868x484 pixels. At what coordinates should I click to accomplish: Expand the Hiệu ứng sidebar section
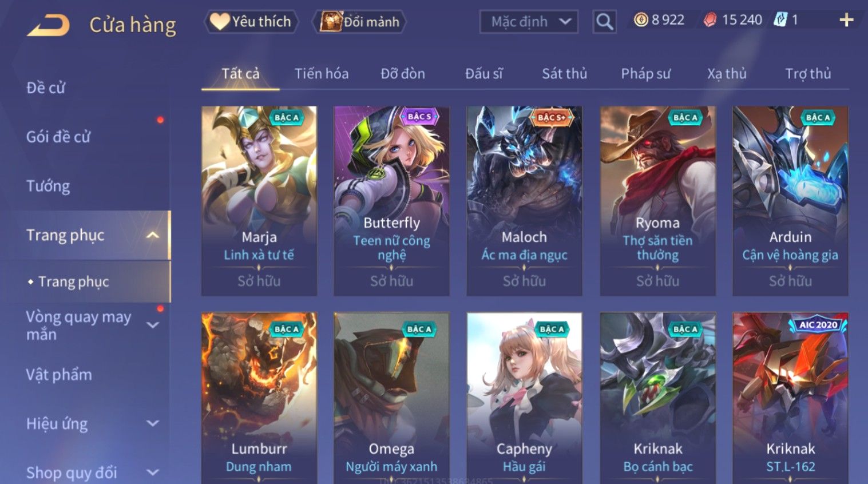click(153, 424)
